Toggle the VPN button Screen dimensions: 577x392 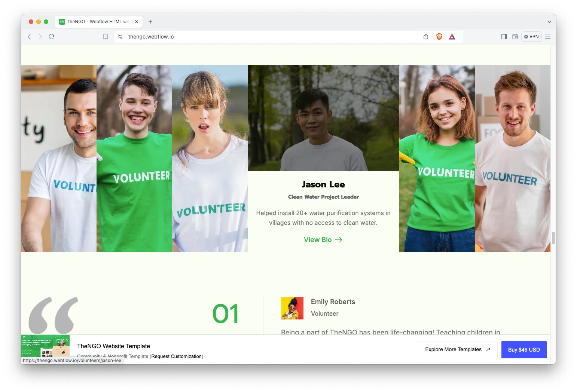531,37
